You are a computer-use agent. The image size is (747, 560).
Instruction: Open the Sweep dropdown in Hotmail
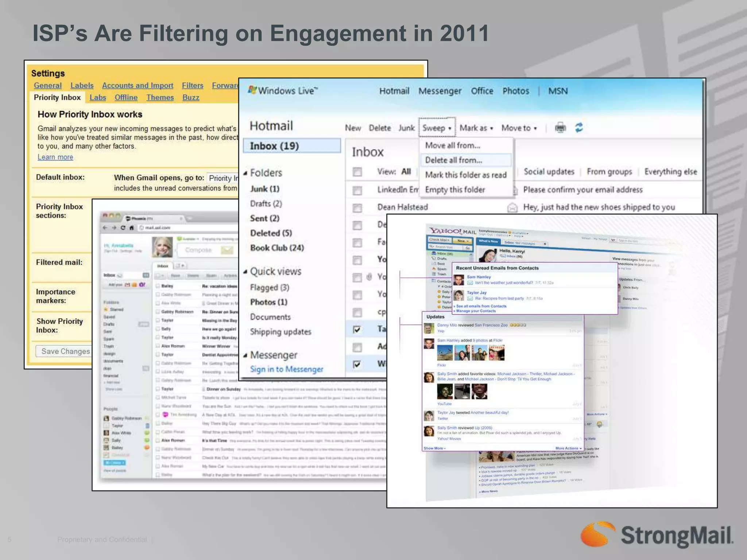(437, 128)
